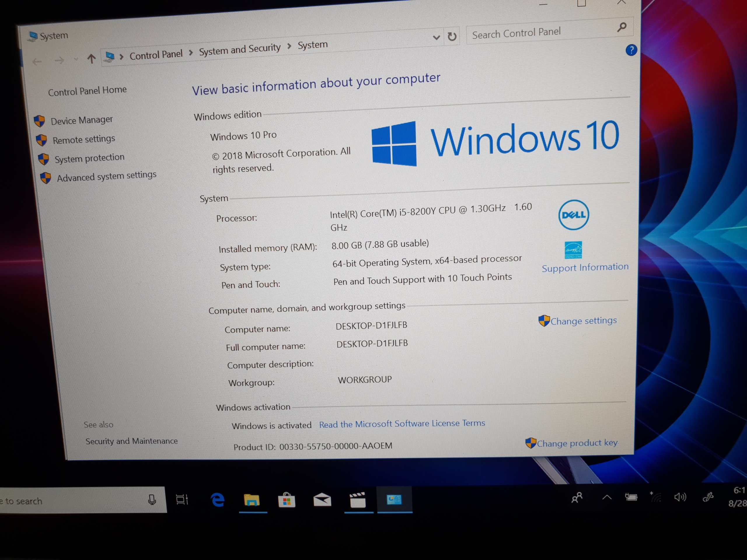
Task: Click Control Panel taskbar button
Action: point(394,500)
